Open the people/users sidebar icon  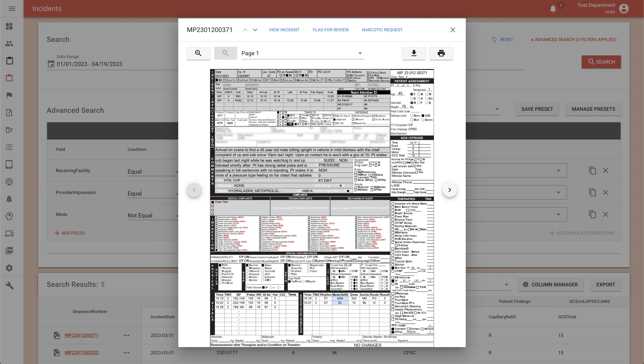pyautogui.click(x=9, y=44)
